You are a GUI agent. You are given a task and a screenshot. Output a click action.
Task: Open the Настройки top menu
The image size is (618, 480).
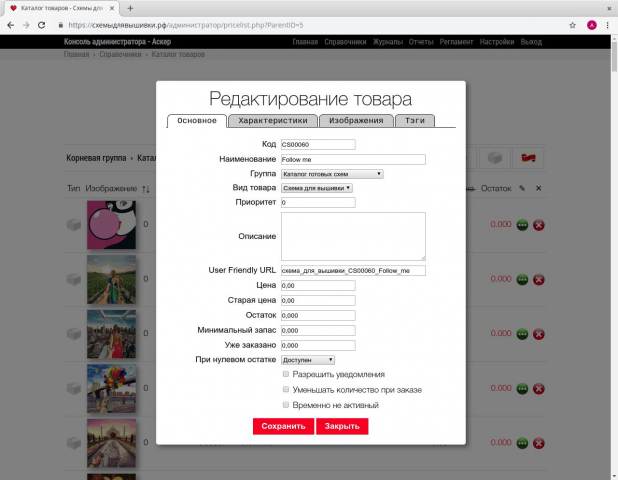(x=497, y=42)
